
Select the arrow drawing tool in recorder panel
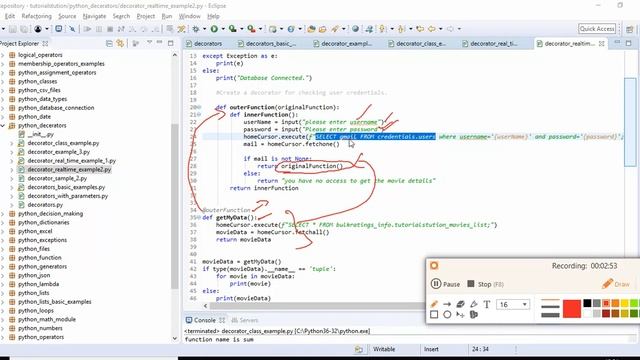(447, 304)
